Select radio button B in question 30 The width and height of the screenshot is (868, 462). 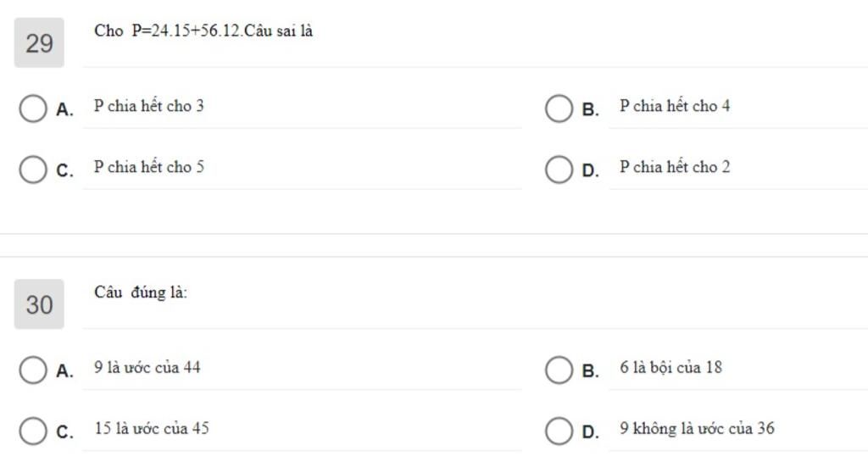pos(559,370)
